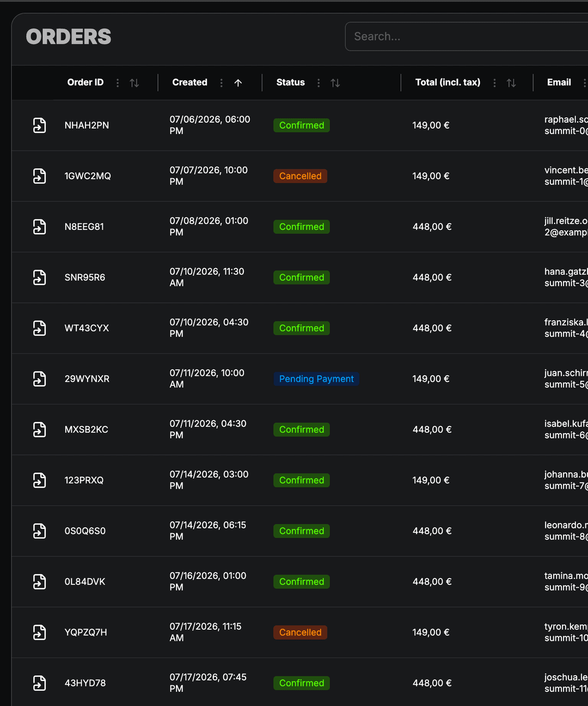
Task: Select order ID YQPZQ7H text
Action: click(85, 632)
